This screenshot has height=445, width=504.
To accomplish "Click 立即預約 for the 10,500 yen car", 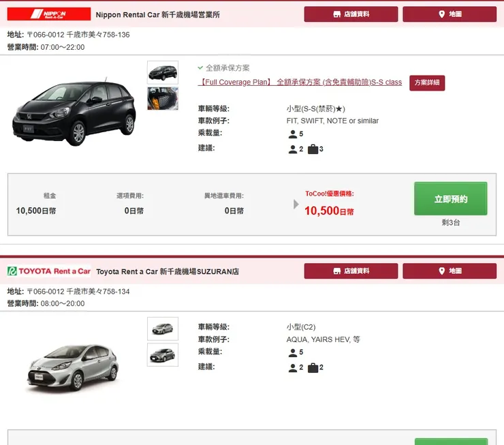I will (x=451, y=199).
